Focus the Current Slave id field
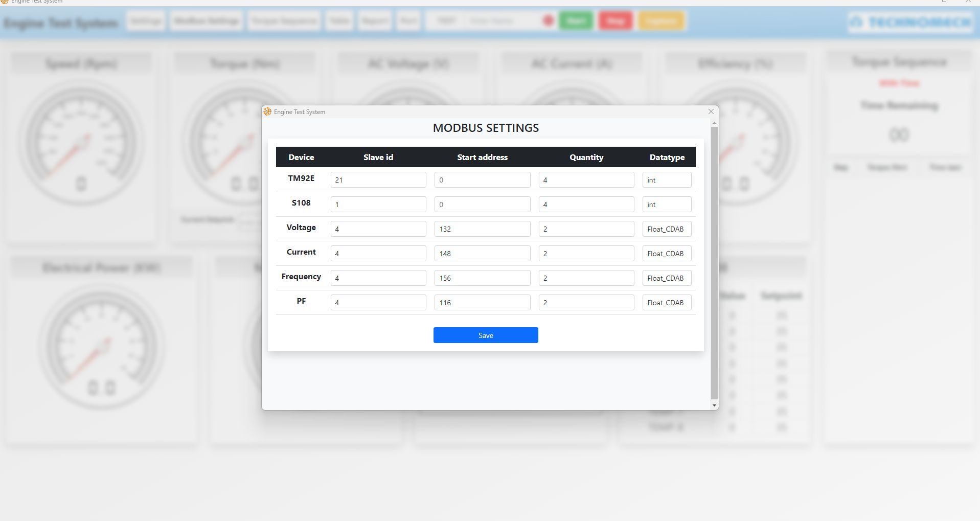The height and width of the screenshot is (521, 980). coord(378,253)
